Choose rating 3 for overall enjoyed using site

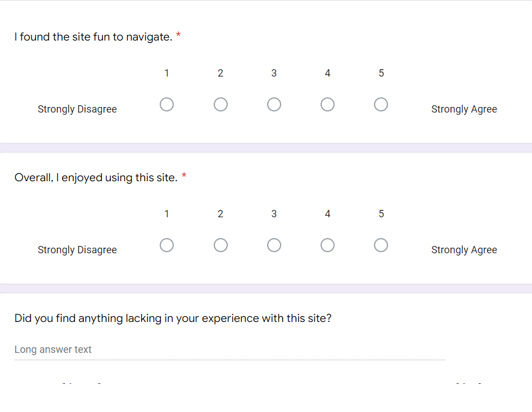point(274,245)
